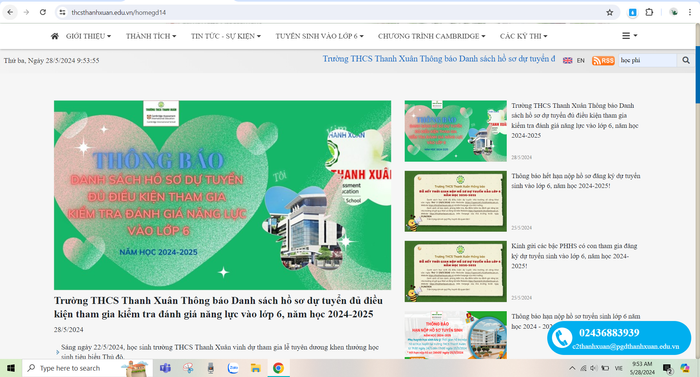
Task: Open browser profile avatar
Action: (x=674, y=13)
